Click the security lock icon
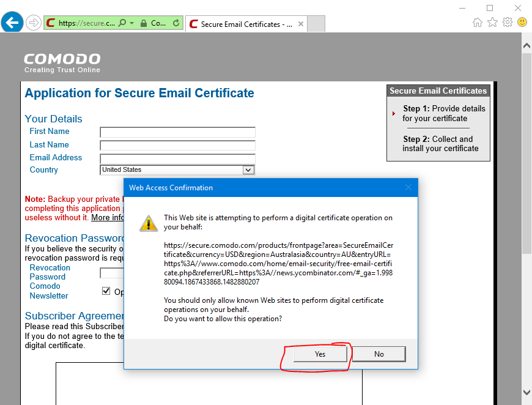 click(x=144, y=23)
